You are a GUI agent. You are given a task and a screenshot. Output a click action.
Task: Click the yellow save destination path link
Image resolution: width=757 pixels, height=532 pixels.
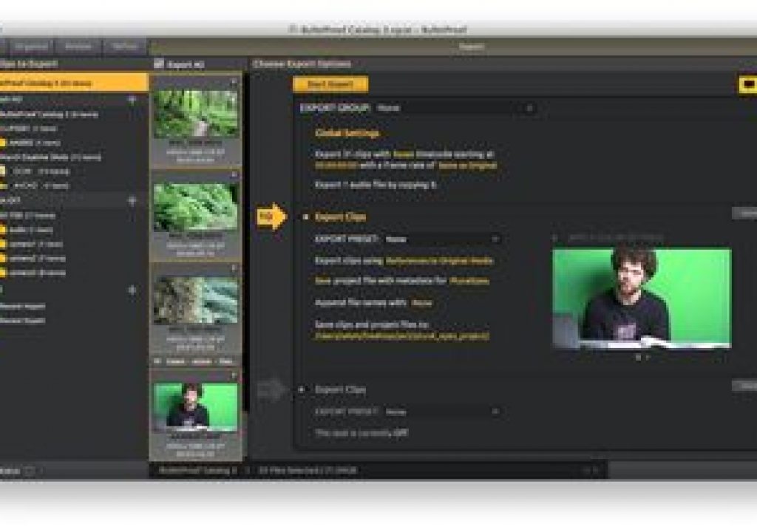(402, 336)
